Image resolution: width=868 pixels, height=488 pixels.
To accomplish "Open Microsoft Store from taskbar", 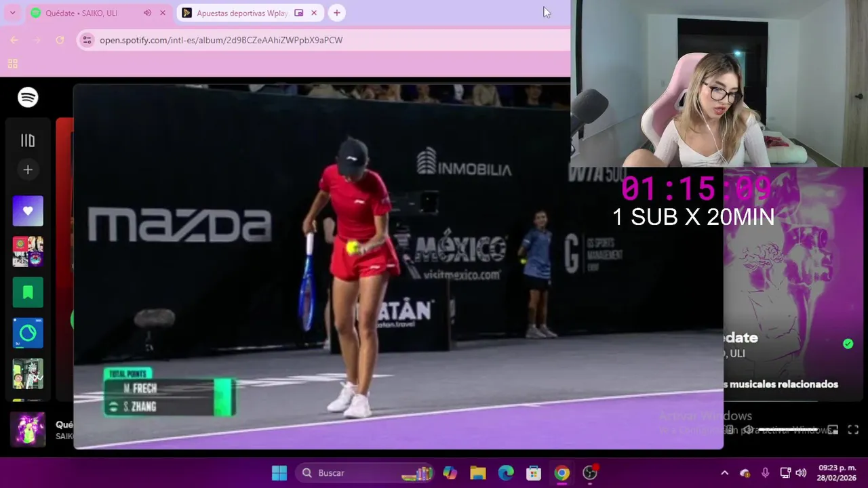I will [x=534, y=472].
